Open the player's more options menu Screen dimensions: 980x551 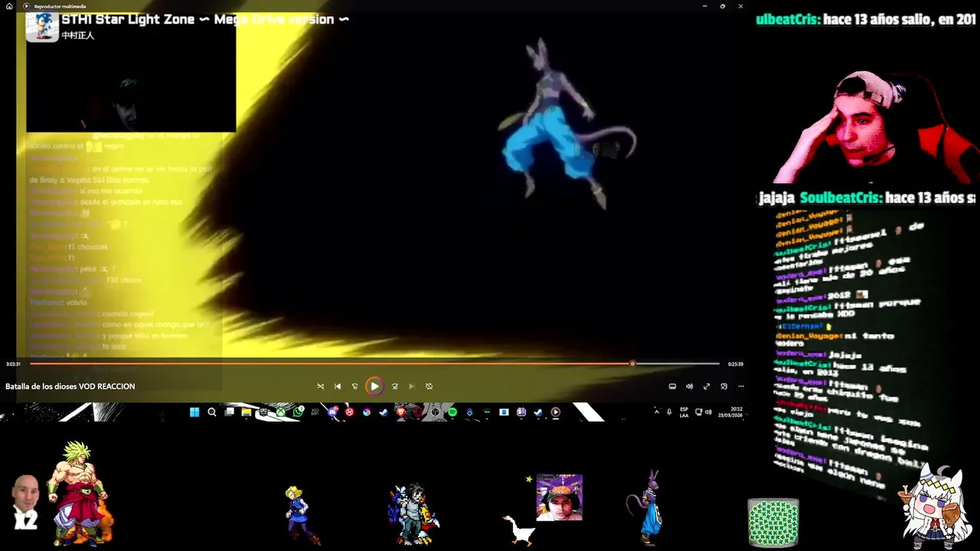coord(740,386)
